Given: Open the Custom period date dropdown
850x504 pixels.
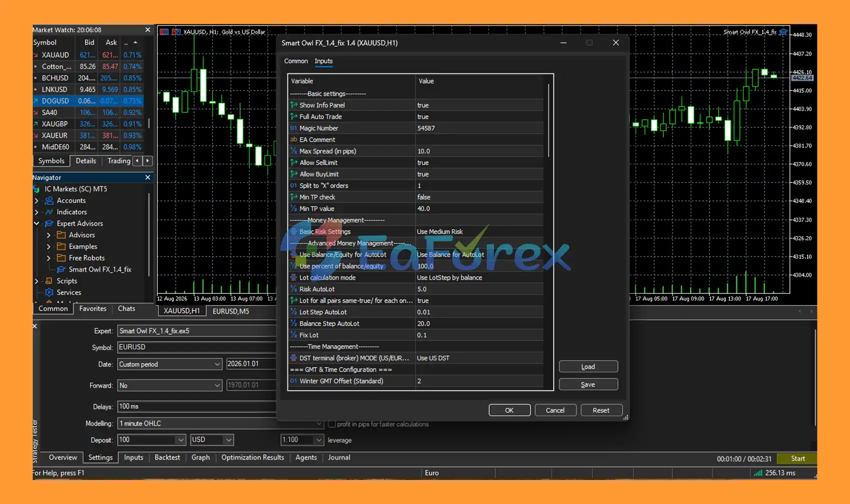Looking at the screenshot, I should pyautogui.click(x=217, y=364).
